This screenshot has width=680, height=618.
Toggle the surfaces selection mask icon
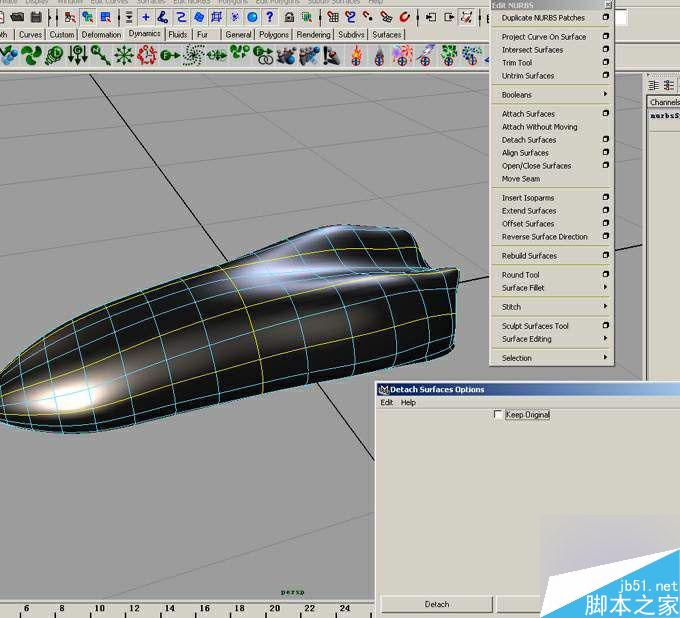click(199, 17)
